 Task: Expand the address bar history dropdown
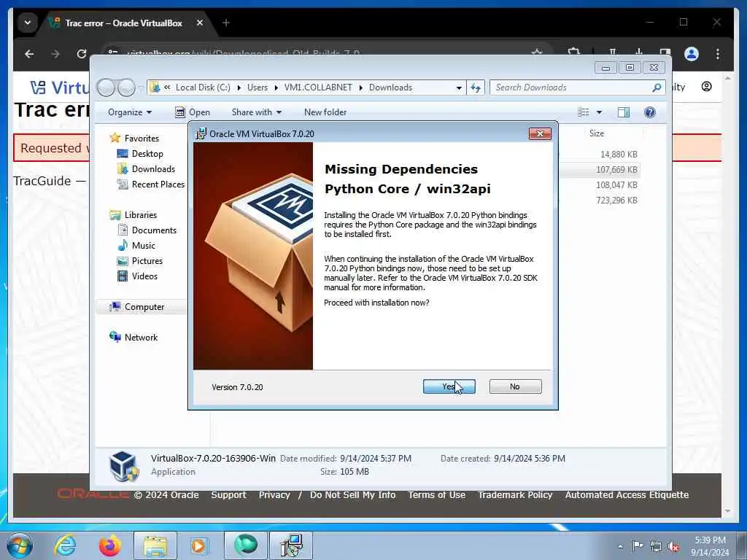click(x=459, y=87)
